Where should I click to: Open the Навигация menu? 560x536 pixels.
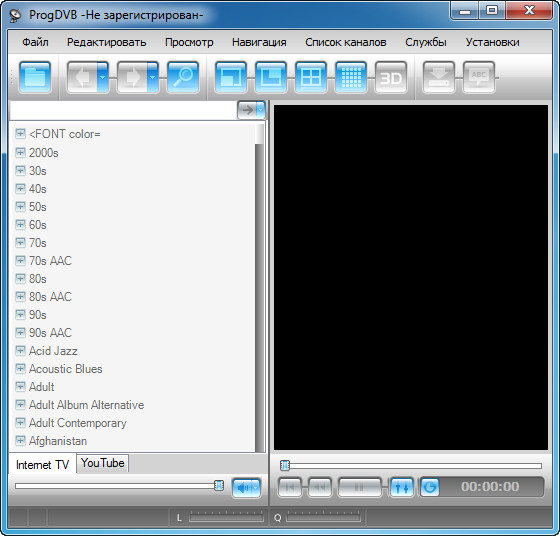[259, 42]
